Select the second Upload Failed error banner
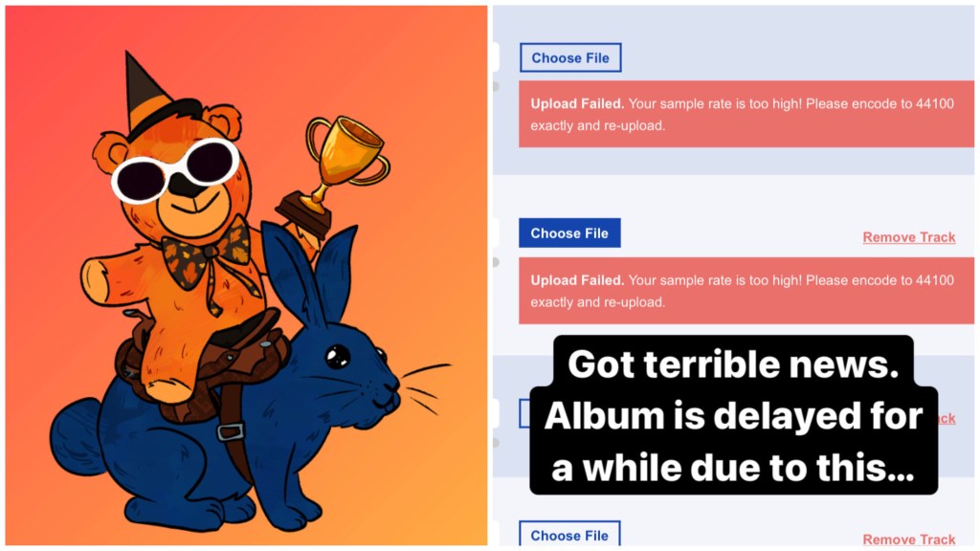The image size is (980, 551). pos(746,291)
